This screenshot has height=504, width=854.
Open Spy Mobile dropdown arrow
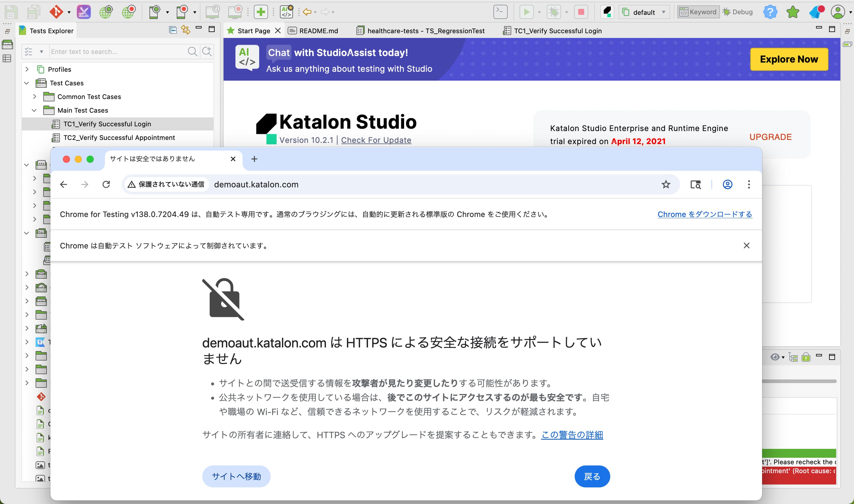point(168,12)
